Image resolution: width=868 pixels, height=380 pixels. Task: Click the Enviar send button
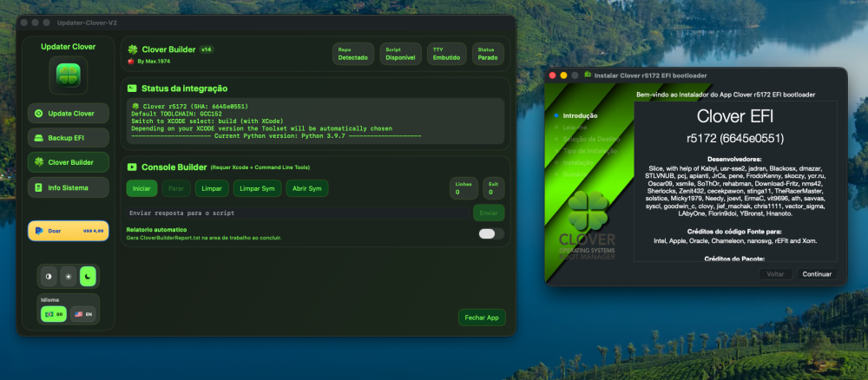tap(488, 213)
